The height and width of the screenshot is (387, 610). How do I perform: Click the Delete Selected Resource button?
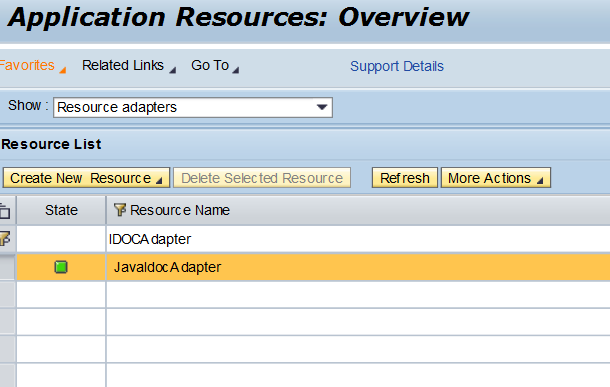tap(262, 178)
